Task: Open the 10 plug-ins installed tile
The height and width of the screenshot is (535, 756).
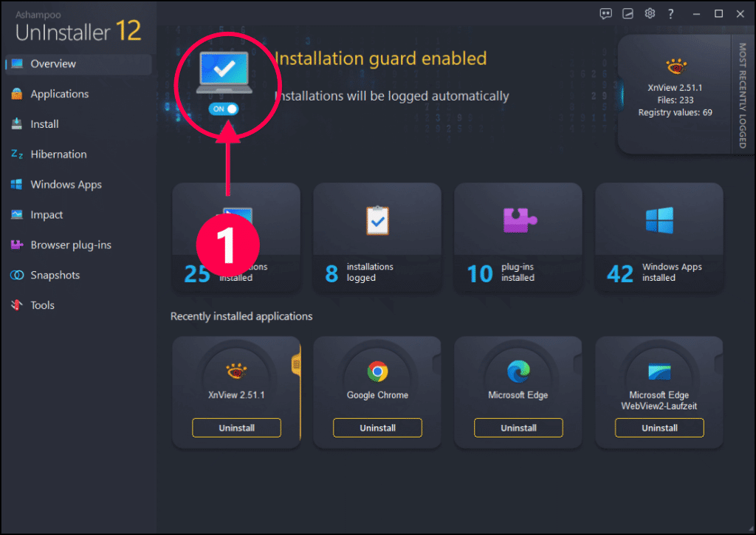Action: (518, 237)
